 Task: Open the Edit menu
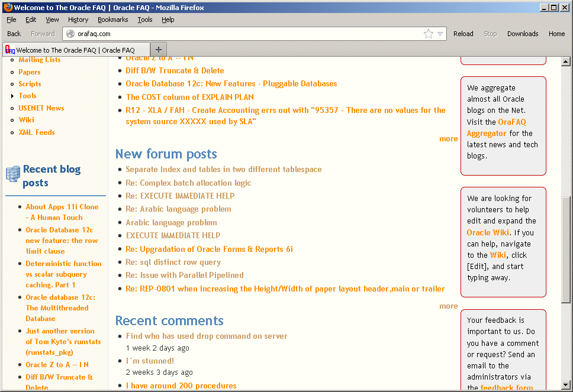[x=31, y=20]
